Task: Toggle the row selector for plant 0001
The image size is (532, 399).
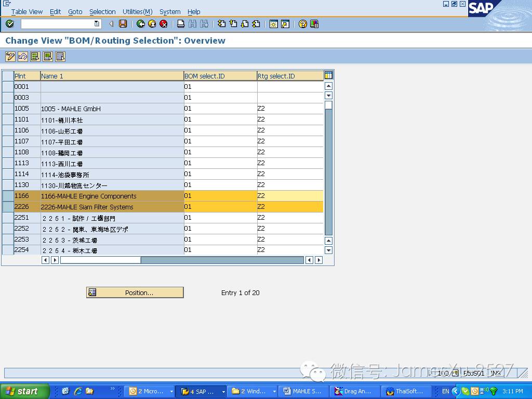Action: (8, 87)
